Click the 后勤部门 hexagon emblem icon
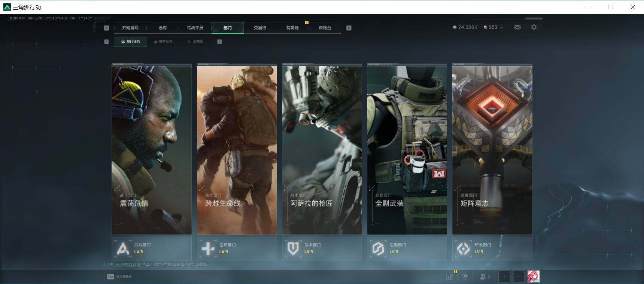This screenshot has height=284, width=644. tap(378, 248)
